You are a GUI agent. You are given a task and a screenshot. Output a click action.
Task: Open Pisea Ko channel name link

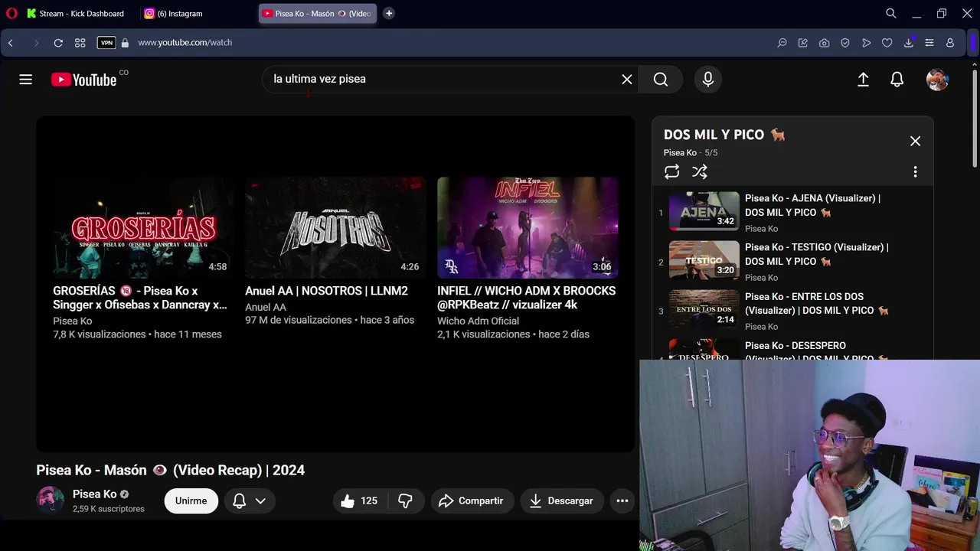click(x=94, y=494)
